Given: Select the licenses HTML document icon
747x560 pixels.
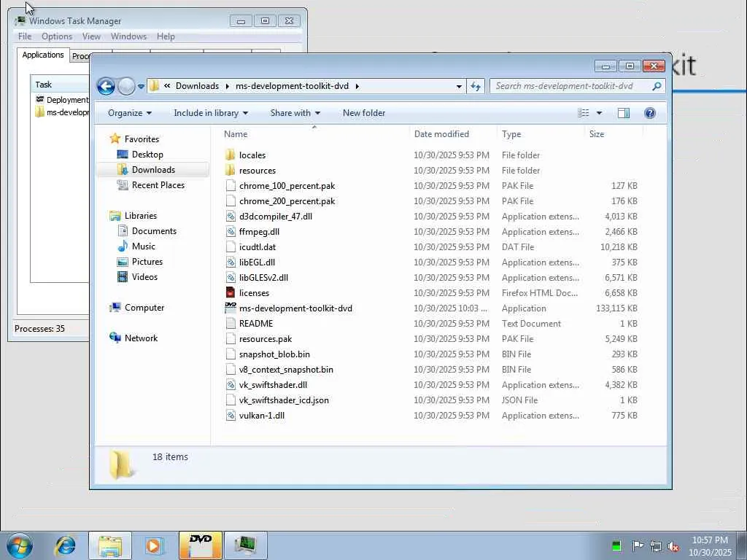Looking at the screenshot, I should [x=231, y=293].
